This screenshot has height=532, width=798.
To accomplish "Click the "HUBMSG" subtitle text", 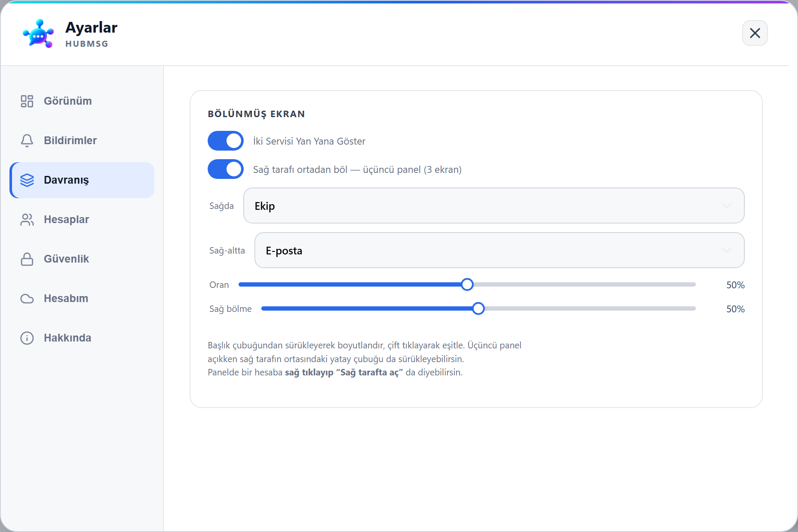I will click(x=87, y=44).
